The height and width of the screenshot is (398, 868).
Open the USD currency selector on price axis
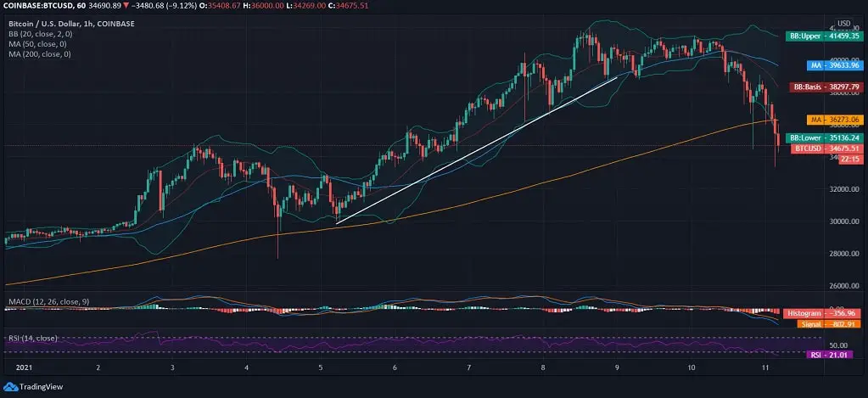[x=843, y=23]
